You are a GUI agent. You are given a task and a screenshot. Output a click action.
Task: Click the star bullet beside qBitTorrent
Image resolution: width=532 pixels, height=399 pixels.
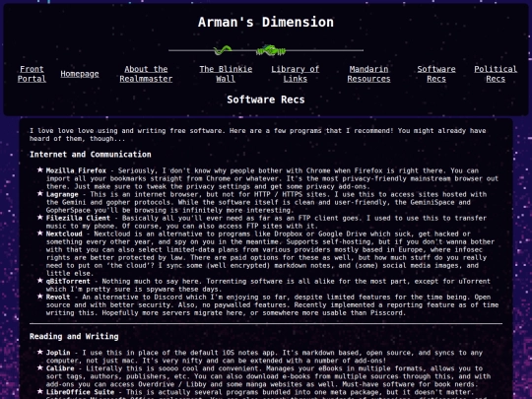40,281
